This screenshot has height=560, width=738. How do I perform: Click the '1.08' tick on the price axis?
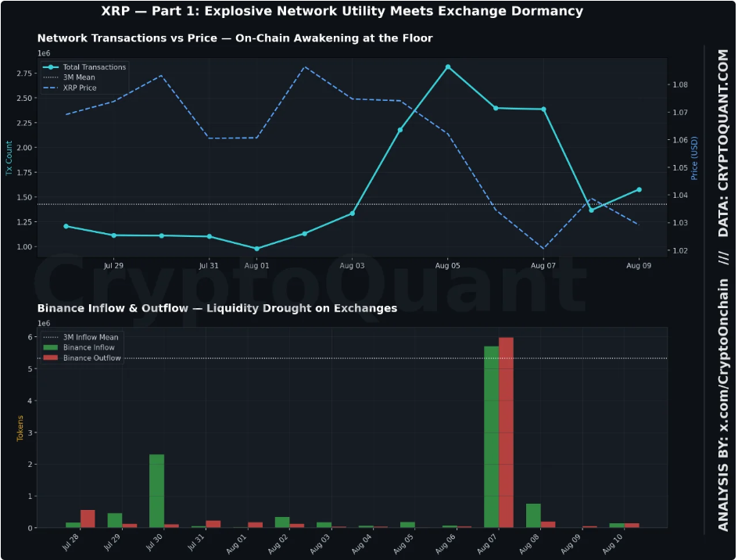point(680,84)
